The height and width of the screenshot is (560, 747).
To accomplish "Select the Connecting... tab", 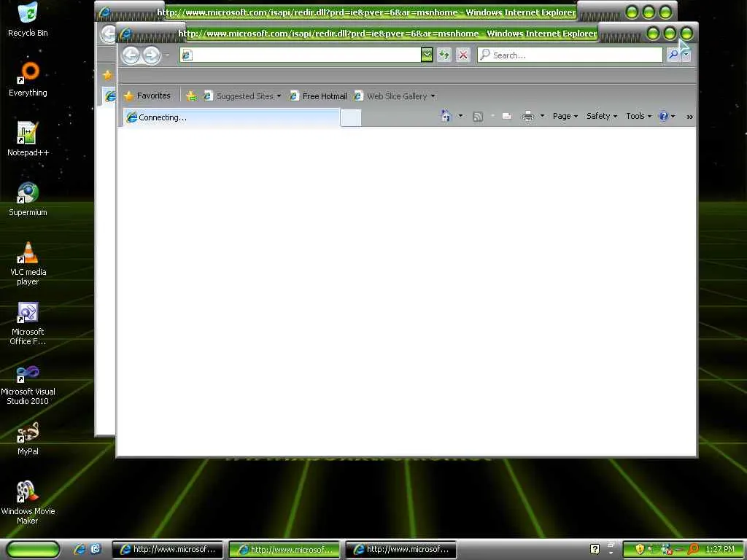I will pos(231,117).
